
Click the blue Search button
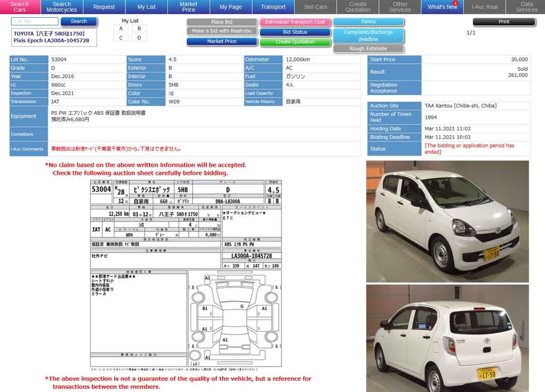(79, 21)
